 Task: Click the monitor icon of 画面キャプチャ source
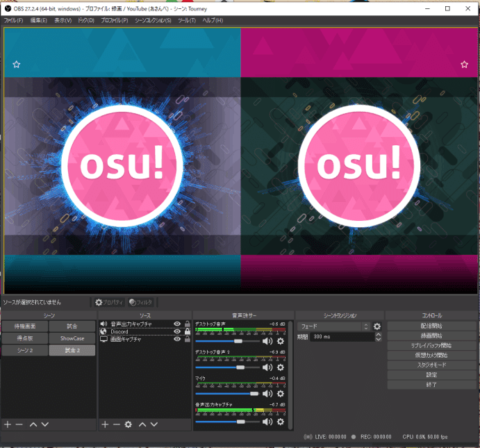104,339
